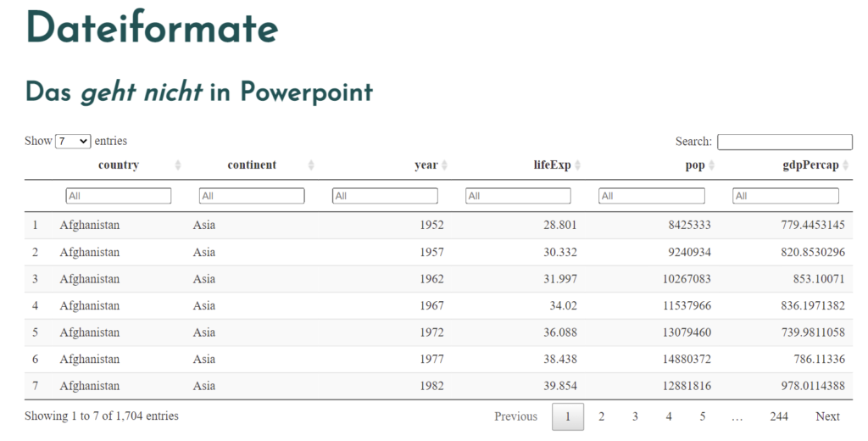
Task: Click population value 8425333
Action: click(689, 225)
